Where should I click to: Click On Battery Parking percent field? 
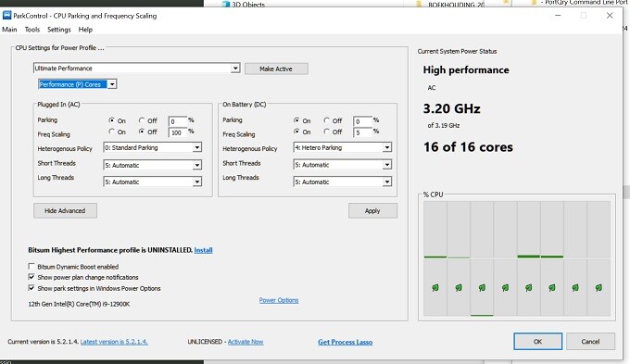363,121
